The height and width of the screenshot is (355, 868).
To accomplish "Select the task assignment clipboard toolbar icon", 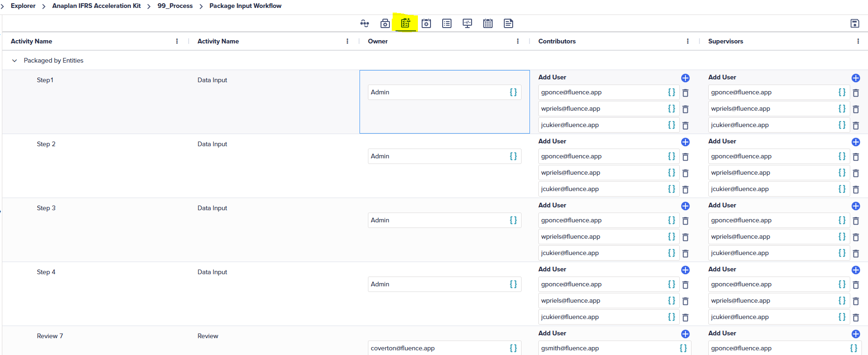I will 405,23.
